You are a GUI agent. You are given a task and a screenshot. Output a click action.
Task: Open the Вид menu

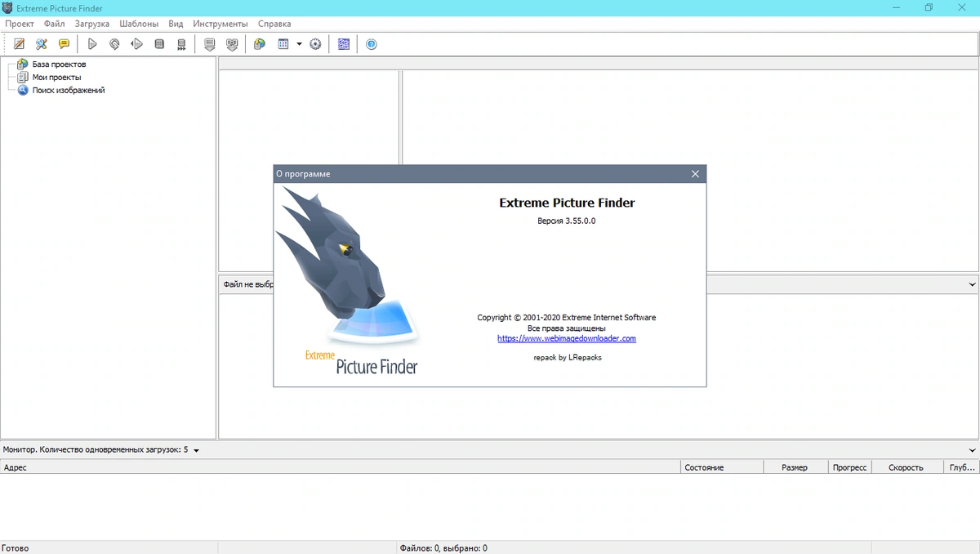(x=176, y=24)
